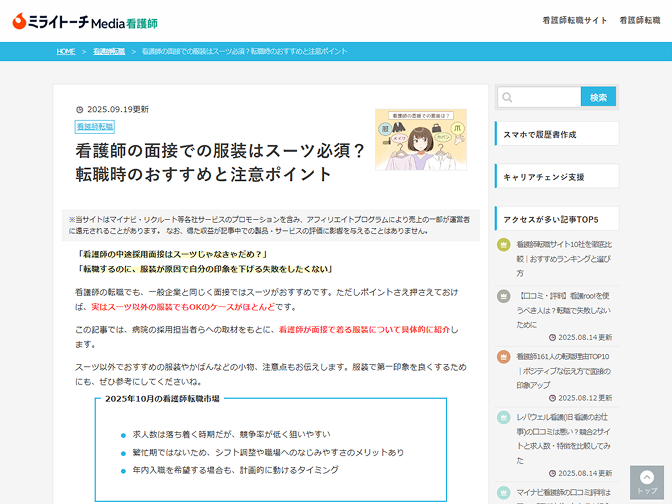The image size is (672, 504).
Task: Click the 2025年10月の看護師転職市場 box title
Action: [x=162, y=399]
